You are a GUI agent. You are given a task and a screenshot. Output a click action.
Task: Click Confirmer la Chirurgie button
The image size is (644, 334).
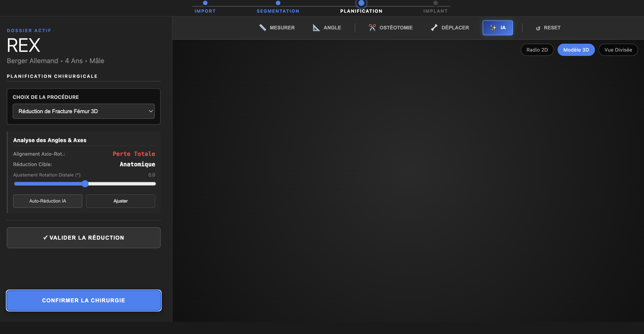[x=83, y=301]
